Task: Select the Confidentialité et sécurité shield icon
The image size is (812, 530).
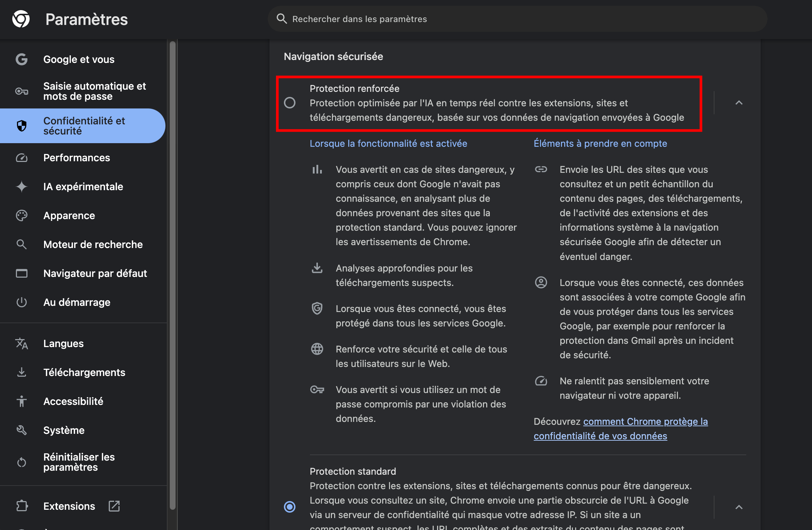Action: [x=22, y=126]
